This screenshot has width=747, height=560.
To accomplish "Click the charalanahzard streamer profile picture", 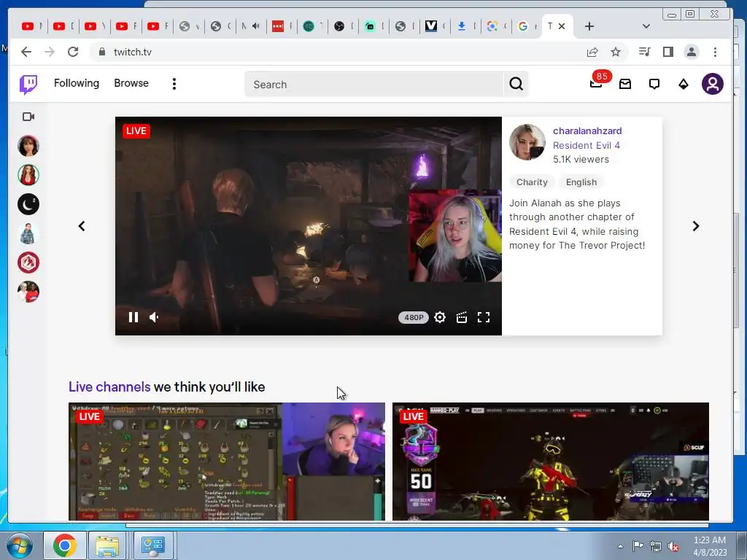I will coord(527,142).
